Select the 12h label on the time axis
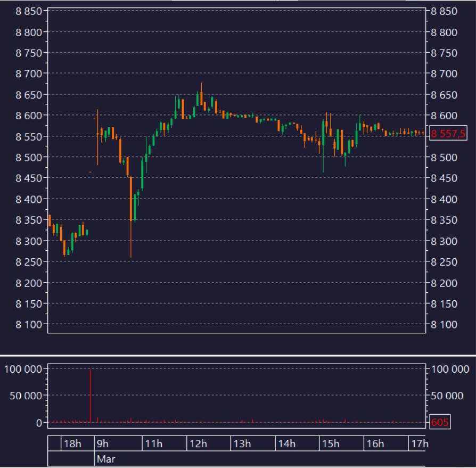 198,444
